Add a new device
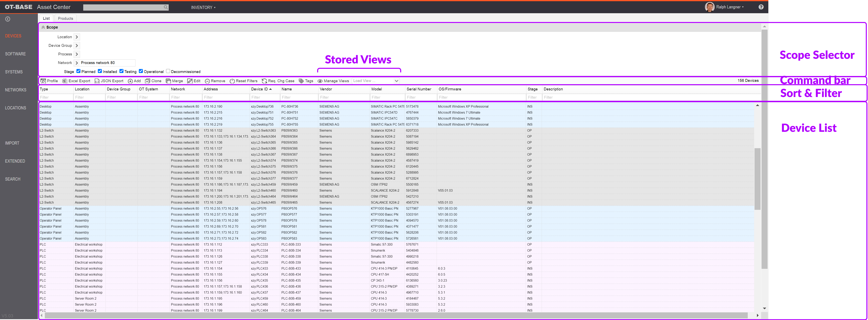Screen dimensions: 868x320 point(134,81)
